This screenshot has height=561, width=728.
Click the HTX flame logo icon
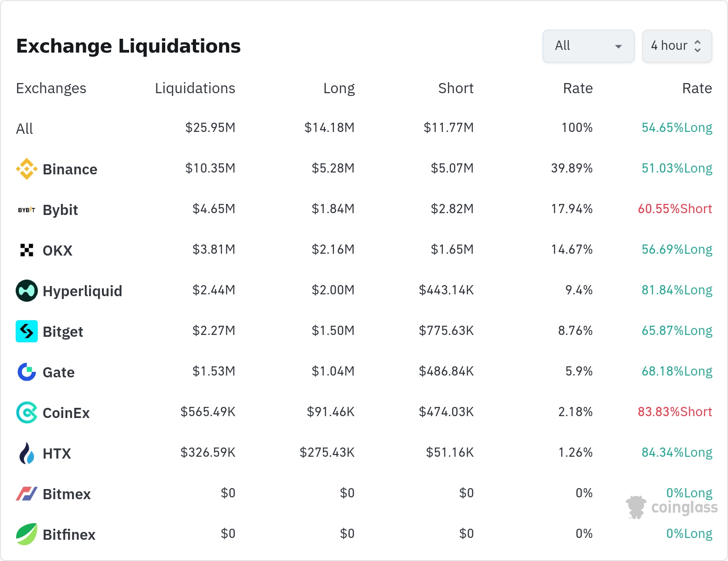click(x=27, y=453)
